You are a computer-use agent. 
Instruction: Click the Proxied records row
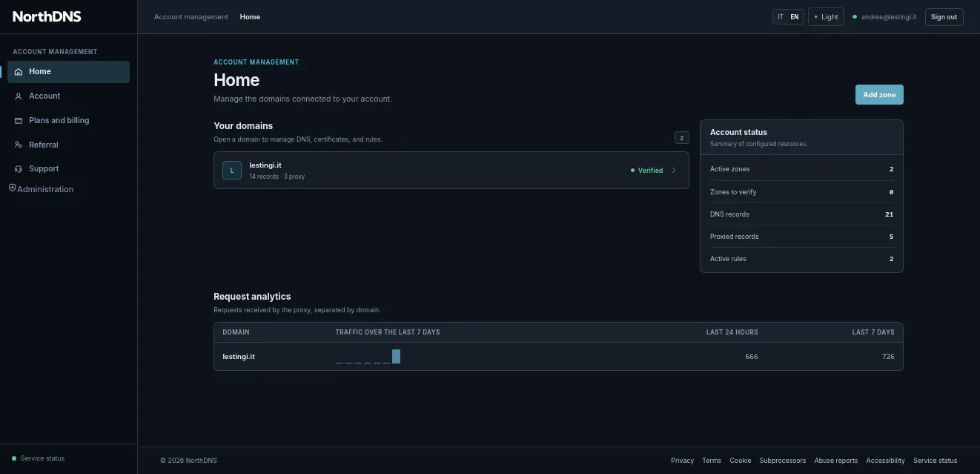click(x=801, y=236)
